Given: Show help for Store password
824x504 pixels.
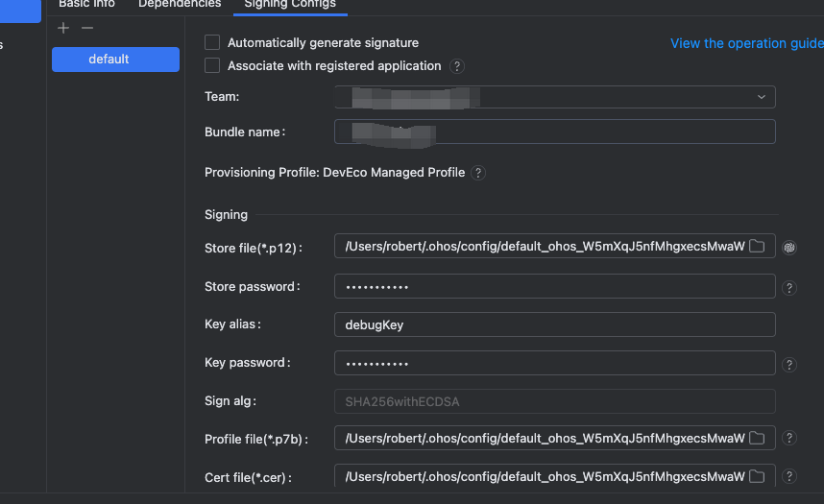Looking at the screenshot, I should (788, 288).
